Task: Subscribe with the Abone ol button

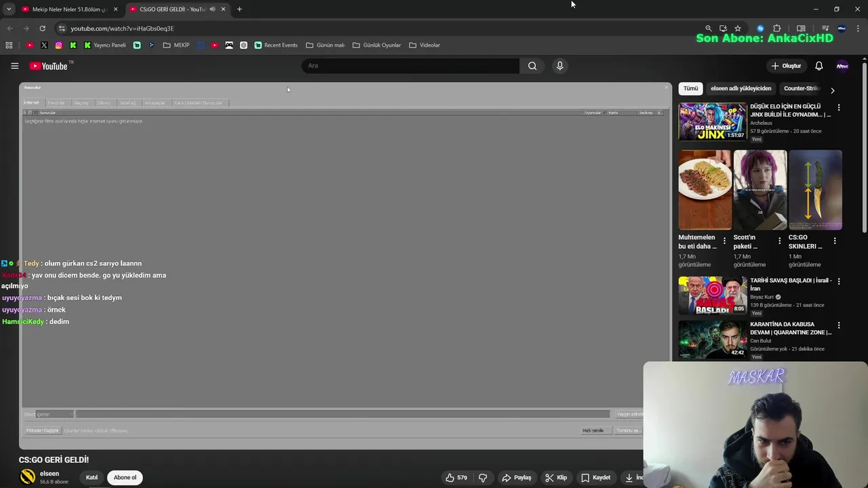Action: 125,478
